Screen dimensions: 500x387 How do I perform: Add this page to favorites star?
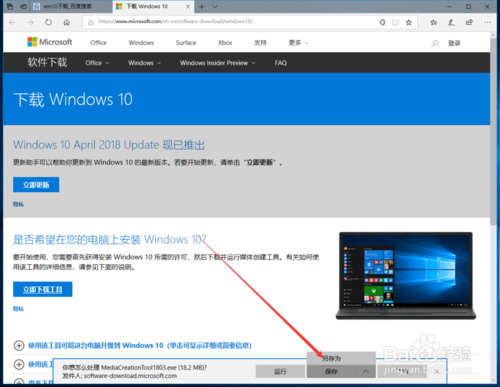pyautogui.click(x=409, y=22)
